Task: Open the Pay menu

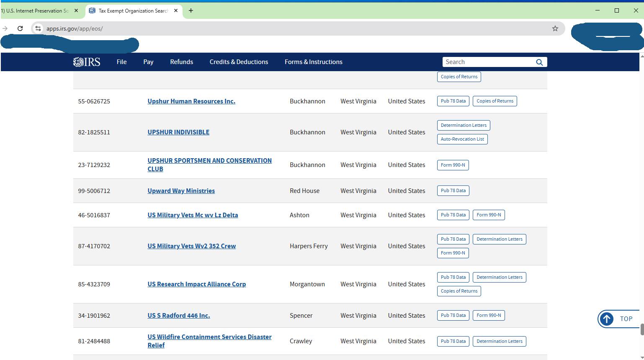Action: tap(148, 62)
